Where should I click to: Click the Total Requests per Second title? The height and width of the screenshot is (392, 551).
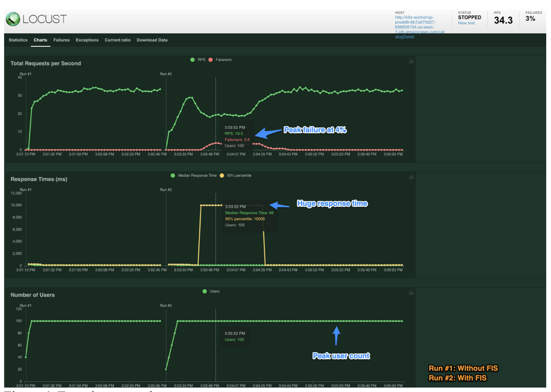(46, 64)
